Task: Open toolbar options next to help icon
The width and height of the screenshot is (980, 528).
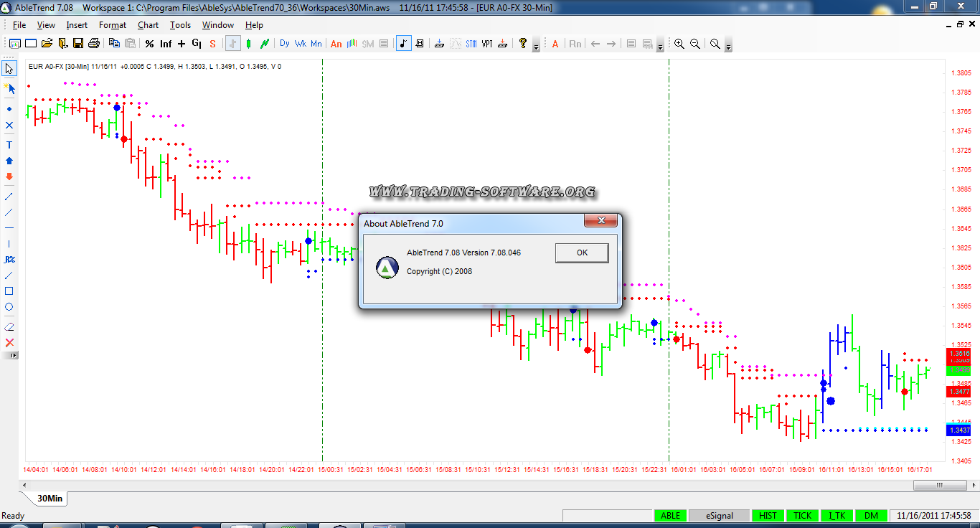Action: (536, 47)
